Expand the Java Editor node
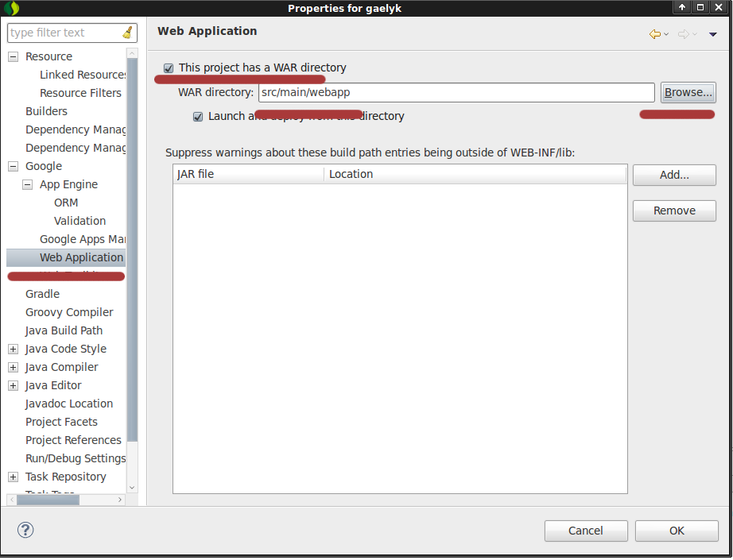This screenshot has width=733, height=560. (13, 386)
